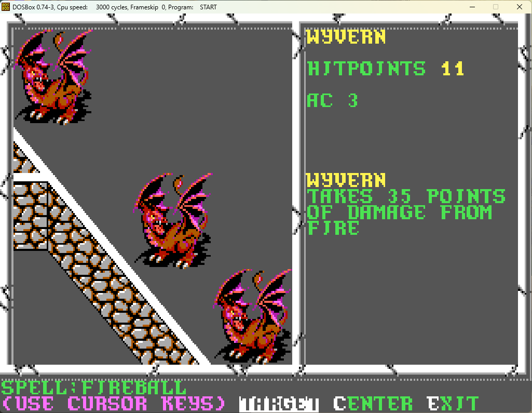Image resolution: width=532 pixels, height=413 pixels.
Task: Click the TAKES 35 POINTS message line
Action: pos(406,196)
